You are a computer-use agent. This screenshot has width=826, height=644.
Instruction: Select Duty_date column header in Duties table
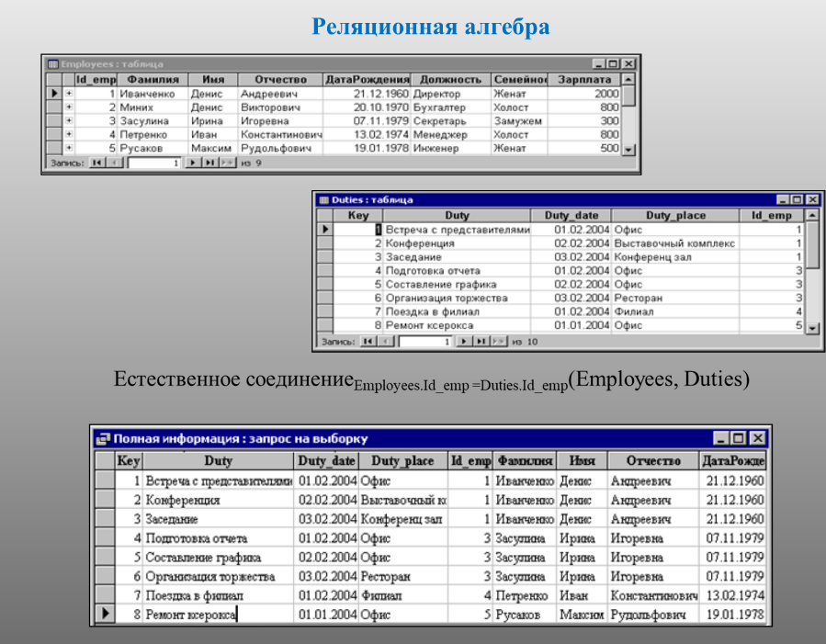[x=571, y=215]
